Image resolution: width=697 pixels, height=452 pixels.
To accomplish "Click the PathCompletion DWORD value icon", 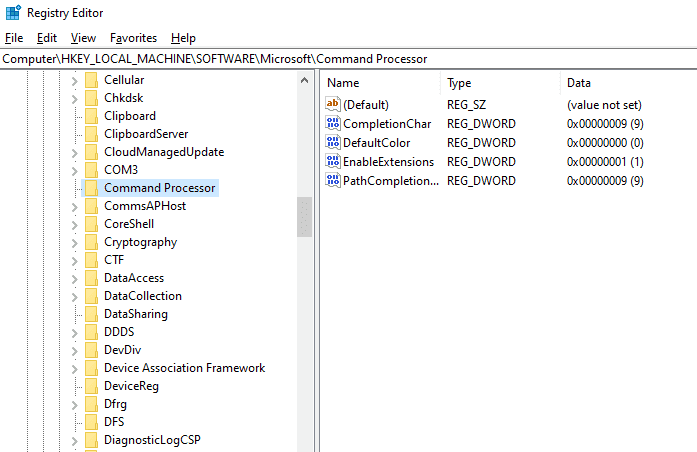I will click(333, 180).
